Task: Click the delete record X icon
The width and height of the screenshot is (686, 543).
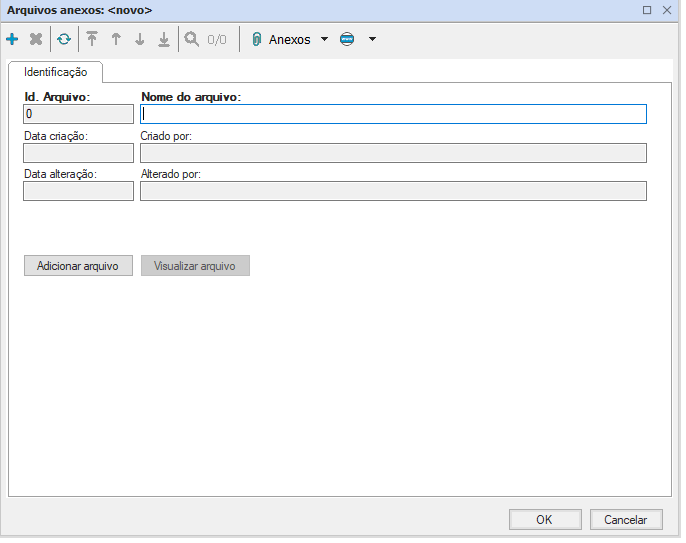Action: click(36, 40)
